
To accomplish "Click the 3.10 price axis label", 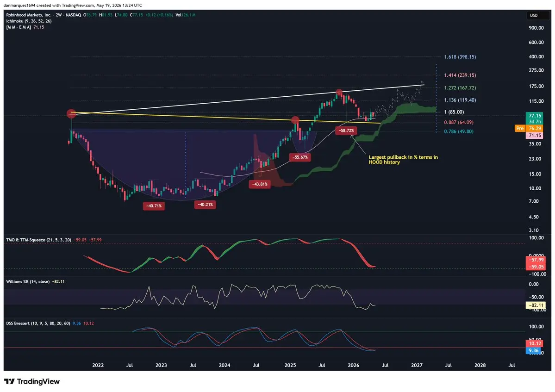I will tap(534, 230).
